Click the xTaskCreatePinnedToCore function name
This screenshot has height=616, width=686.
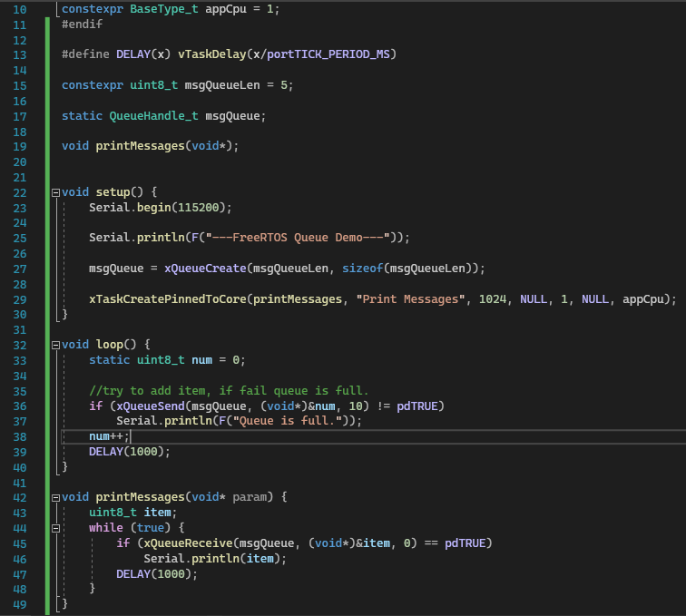[168, 298]
